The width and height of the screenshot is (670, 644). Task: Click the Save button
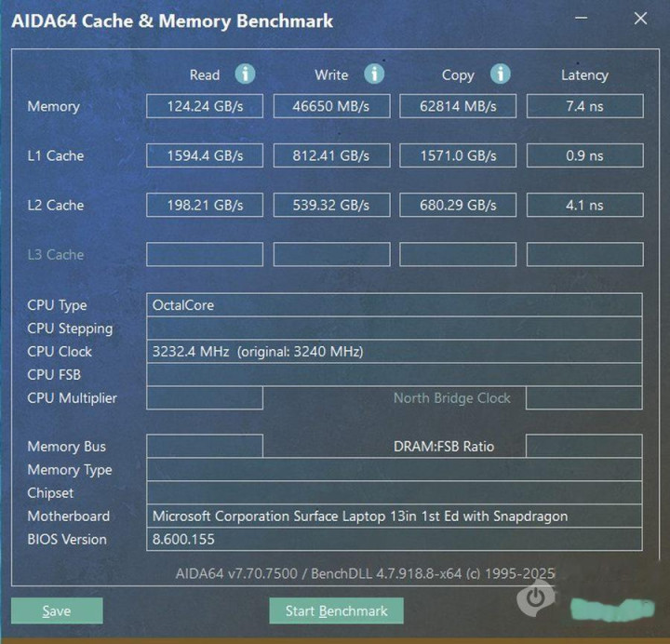pos(57,610)
